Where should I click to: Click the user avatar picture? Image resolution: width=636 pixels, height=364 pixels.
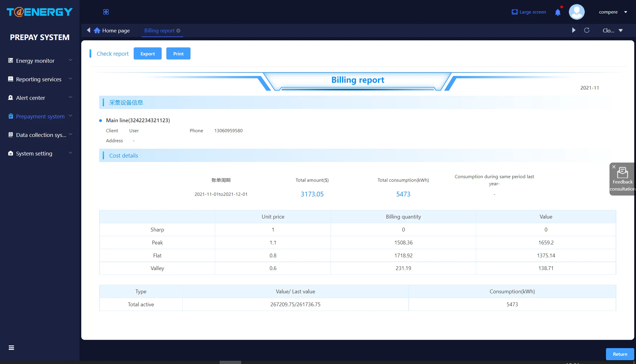(577, 12)
